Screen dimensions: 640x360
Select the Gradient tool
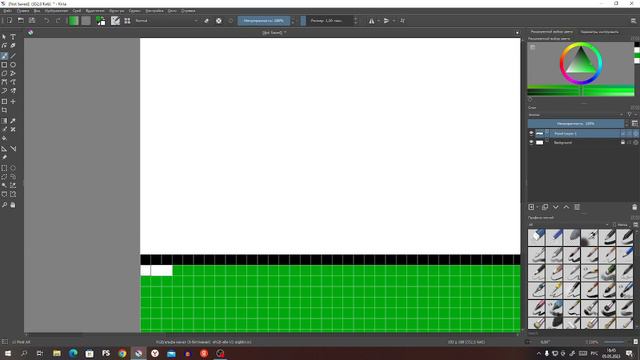coord(4,121)
